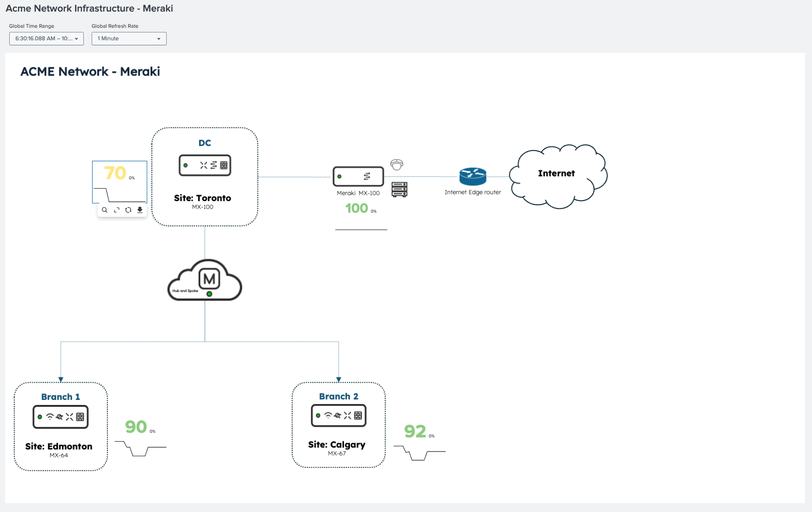Expand the 70 panel to full screen

[x=117, y=210]
